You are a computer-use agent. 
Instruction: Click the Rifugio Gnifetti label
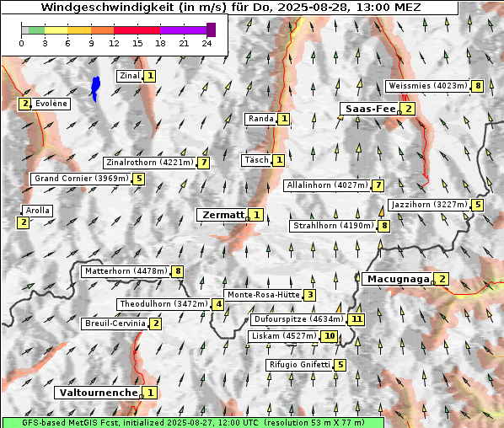[x=299, y=365]
